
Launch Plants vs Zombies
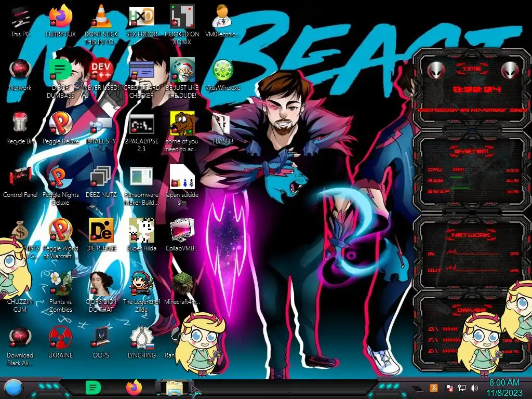(61, 292)
